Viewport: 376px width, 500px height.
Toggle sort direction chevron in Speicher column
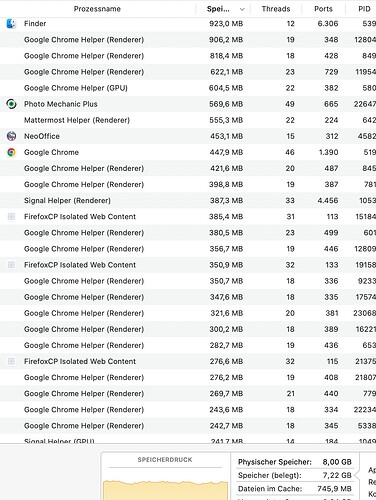point(242,9)
